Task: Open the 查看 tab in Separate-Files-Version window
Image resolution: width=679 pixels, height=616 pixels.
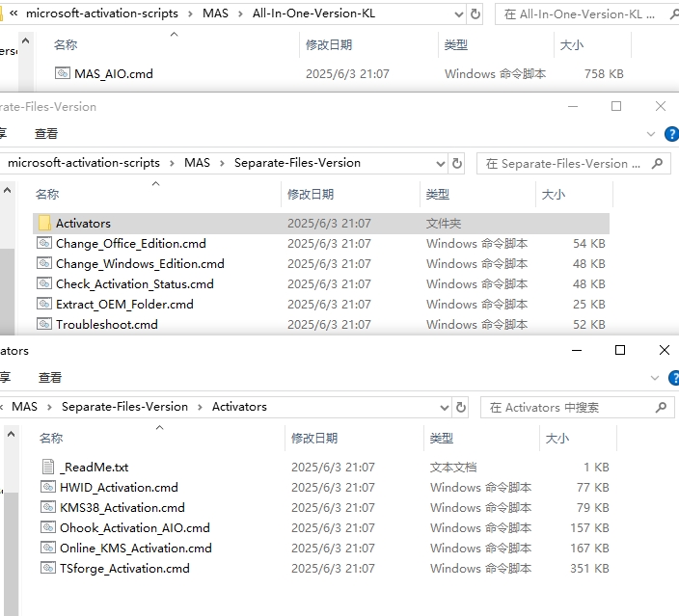Action: (46, 134)
